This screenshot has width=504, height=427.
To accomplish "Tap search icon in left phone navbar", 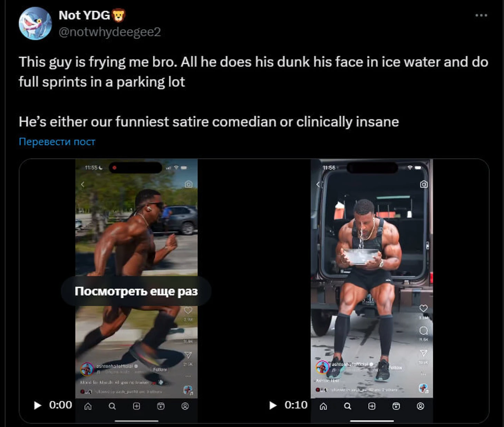I will tap(112, 406).
